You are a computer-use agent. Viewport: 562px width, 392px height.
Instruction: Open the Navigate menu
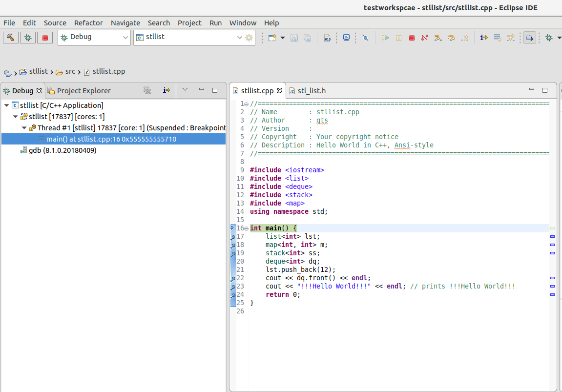[x=125, y=23]
